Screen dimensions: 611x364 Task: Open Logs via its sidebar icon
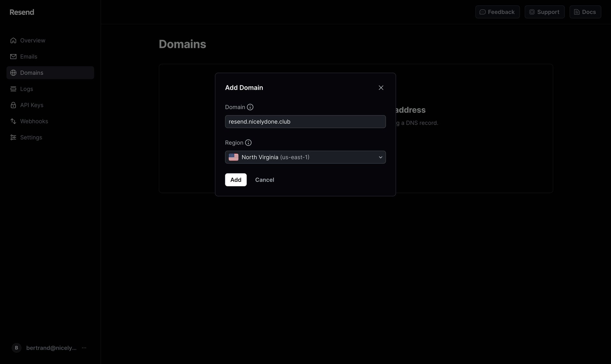(13, 89)
